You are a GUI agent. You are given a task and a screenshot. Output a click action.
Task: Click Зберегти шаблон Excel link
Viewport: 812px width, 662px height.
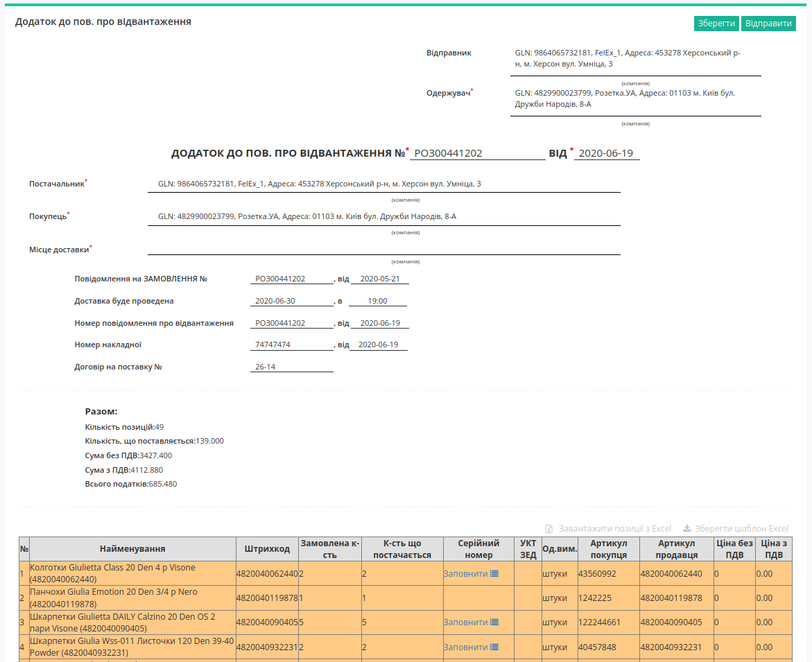tap(741, 528)
